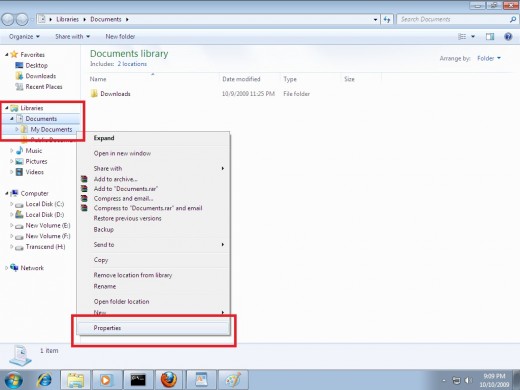
Task: Expand the Music library arrow
Action: pos(12,151)
